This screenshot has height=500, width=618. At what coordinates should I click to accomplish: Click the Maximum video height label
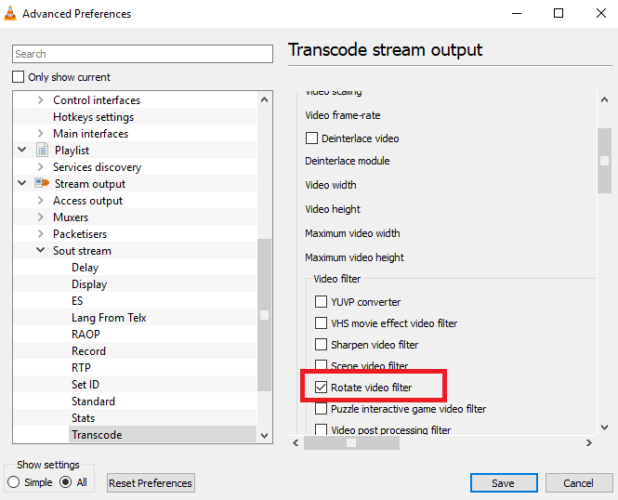pyautogui.click(x=354, y=257)
